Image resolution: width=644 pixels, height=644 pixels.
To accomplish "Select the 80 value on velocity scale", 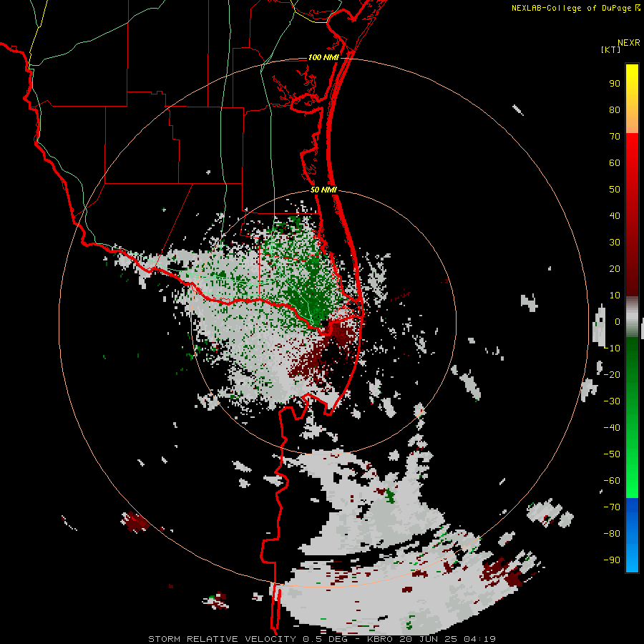I will click(x=615, y=110).
